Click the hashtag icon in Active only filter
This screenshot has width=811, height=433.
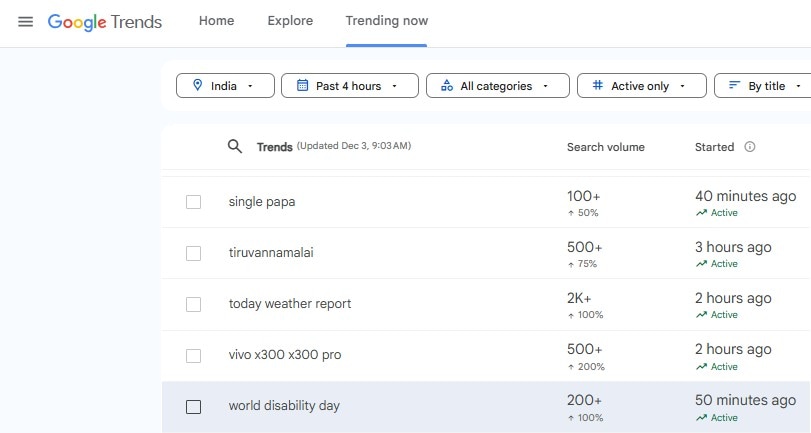pyautogui.click(x=598, y=86)
